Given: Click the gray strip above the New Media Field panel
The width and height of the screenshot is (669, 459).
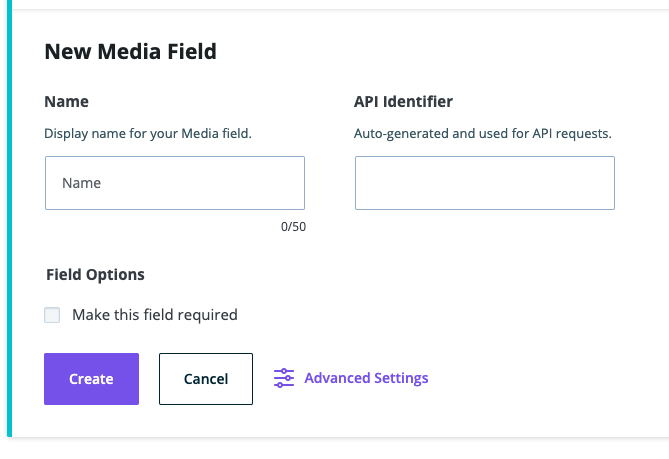Looking at the screenshot, I should [334, 4].
